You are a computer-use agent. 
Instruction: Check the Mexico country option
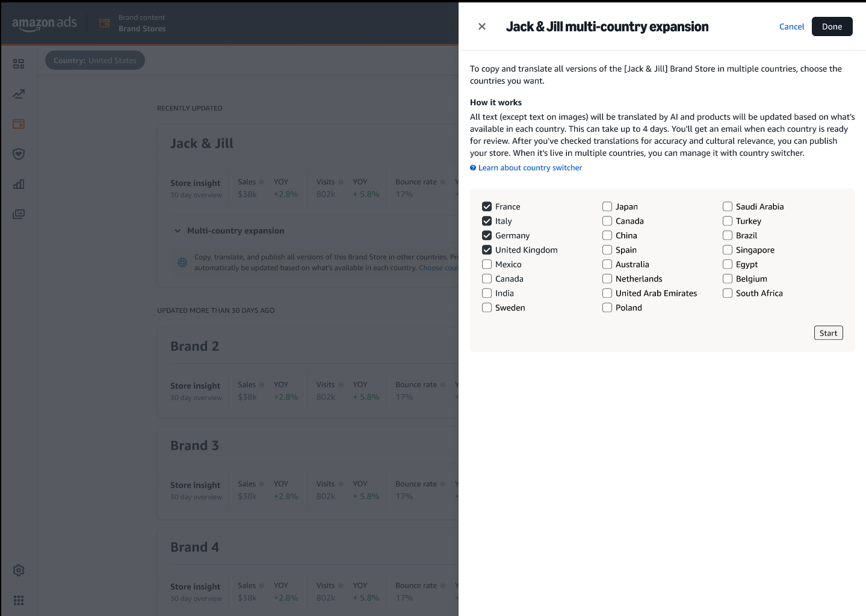[x=487, y=264]
